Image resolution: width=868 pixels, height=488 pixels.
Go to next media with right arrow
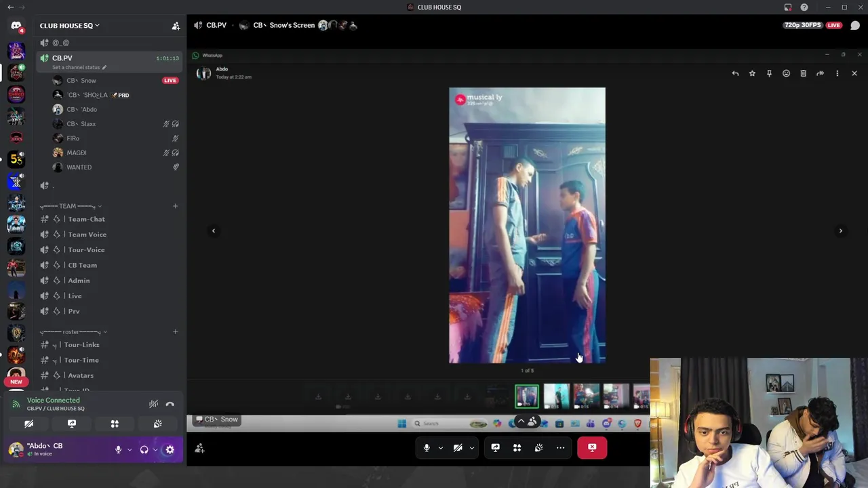841,231
